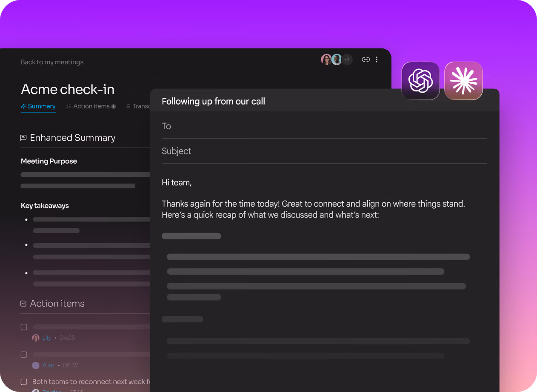Viewport: 537px width, 392px height.
Task: Focus the Subject field in the email
Action: click(324, 151)
